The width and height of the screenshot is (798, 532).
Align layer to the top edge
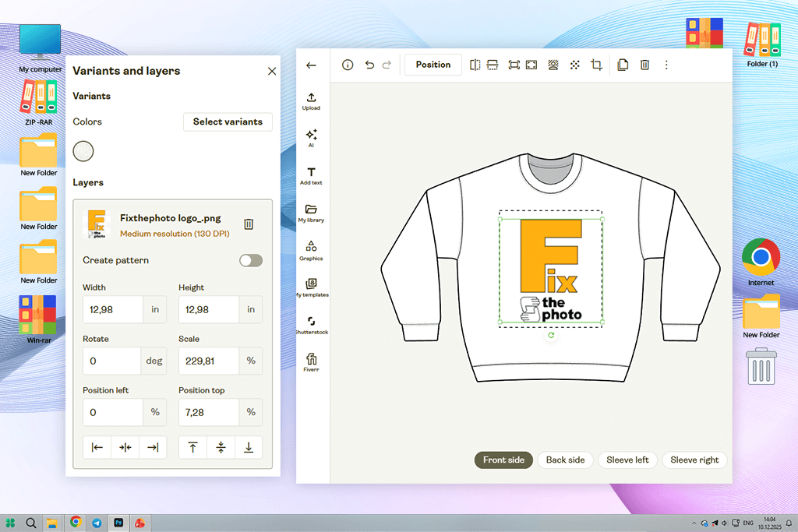click(193, 448)
